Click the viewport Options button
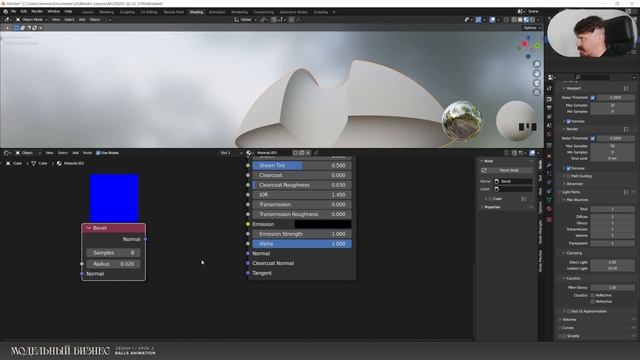640x360 pixels. [531, 28]
